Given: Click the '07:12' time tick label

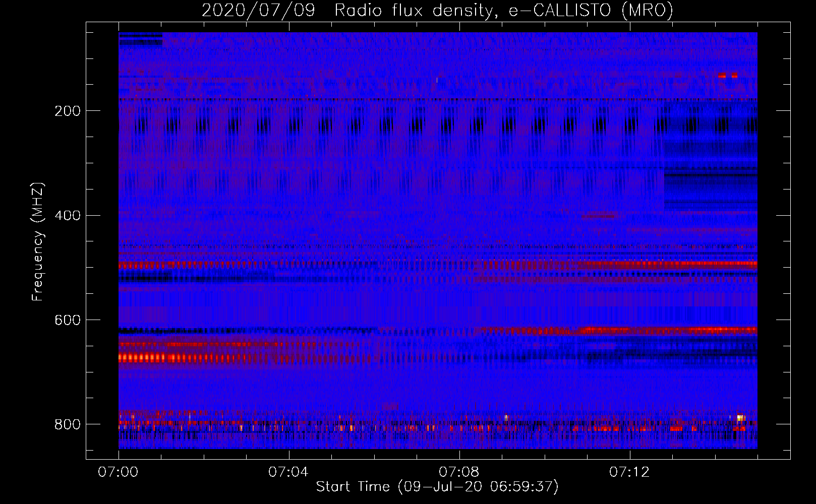Looking at the screenshot, I should [629, 472].
